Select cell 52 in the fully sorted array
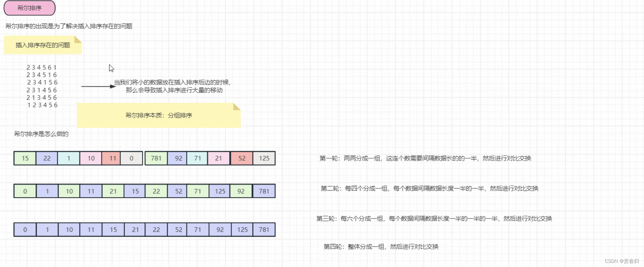This screenshot has width=644, height=267. click(x=178, y=230)
